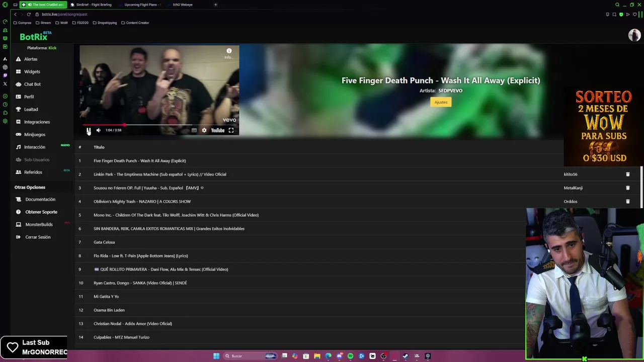The width and height of the screenshot is (644, 362).
Task: Open a new browser tab
Action: click(x=215, y=5)
